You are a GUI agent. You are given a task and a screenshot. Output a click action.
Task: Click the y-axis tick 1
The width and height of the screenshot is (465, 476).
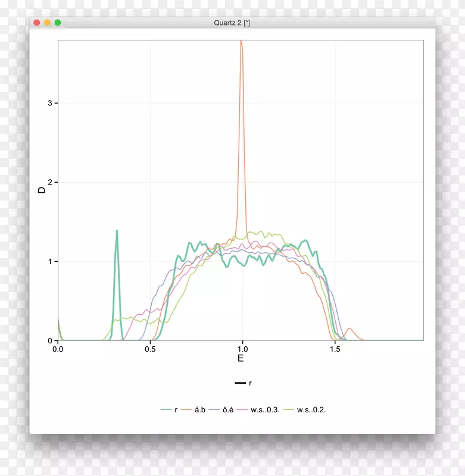(50, 261)
